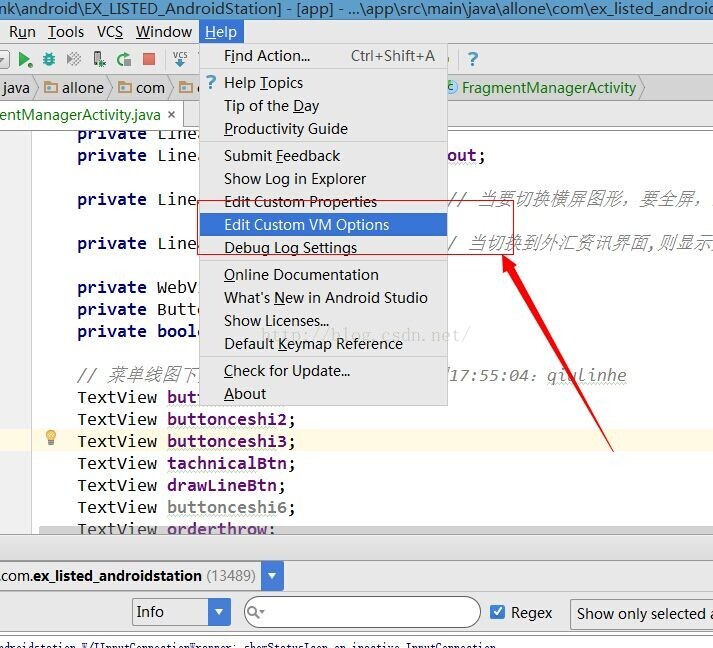The image size is (713, 648).
Task: Choose Show Log in Explorer
Action: pyautogui.click(x=323, y=179)
